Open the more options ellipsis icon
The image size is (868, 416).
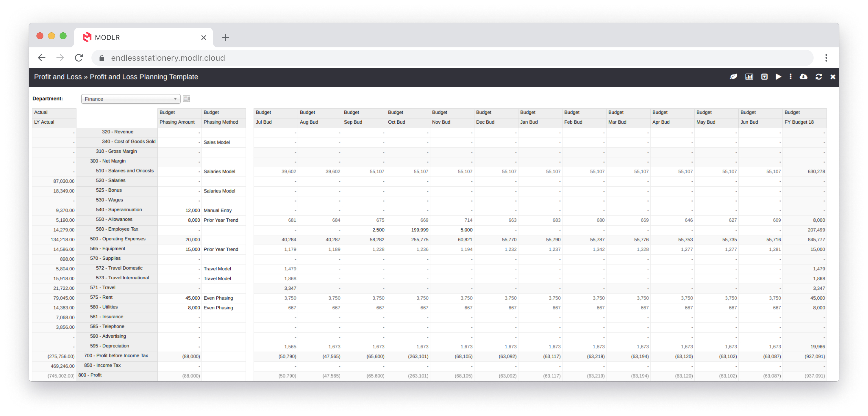tap(791, 77)
